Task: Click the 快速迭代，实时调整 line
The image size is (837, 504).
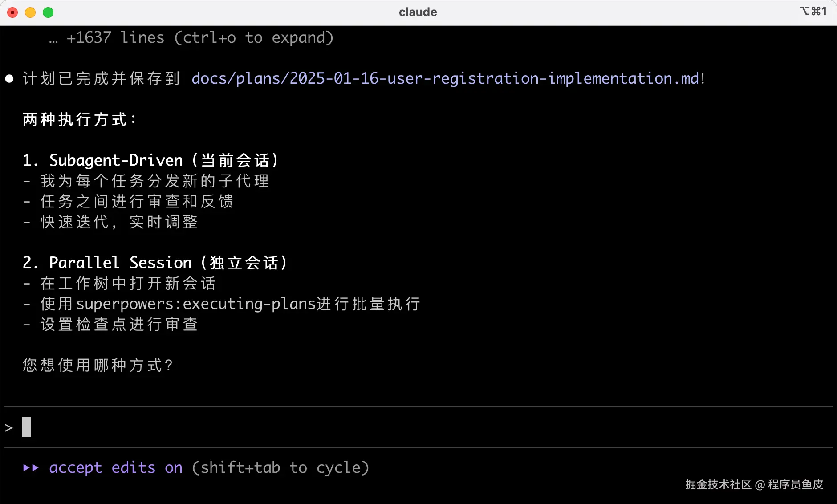Action: pyautogui.click(x=119, y=222)
